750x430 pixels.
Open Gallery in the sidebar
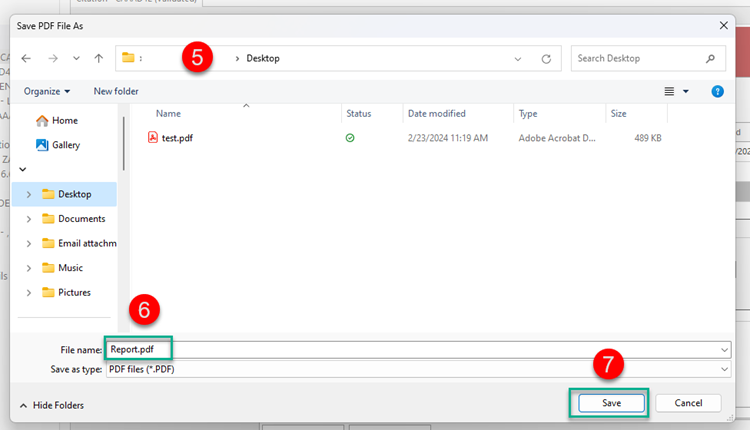coord(65,144)
